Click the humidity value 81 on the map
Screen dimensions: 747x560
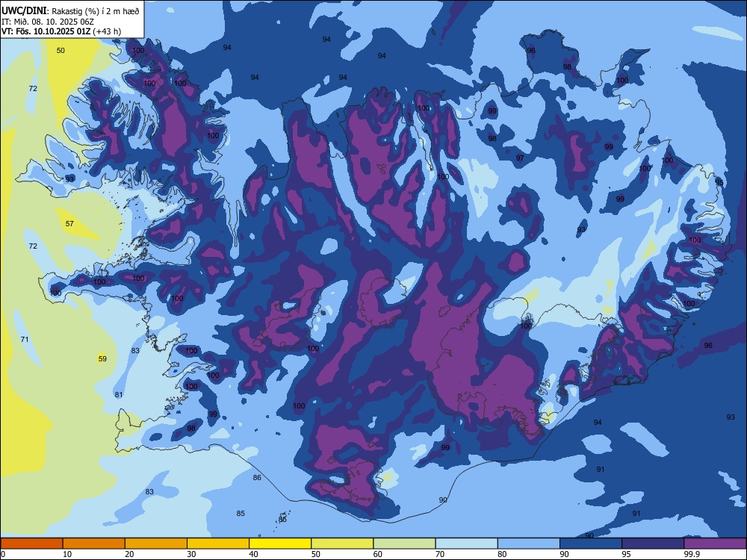click(x=119, y=394)
